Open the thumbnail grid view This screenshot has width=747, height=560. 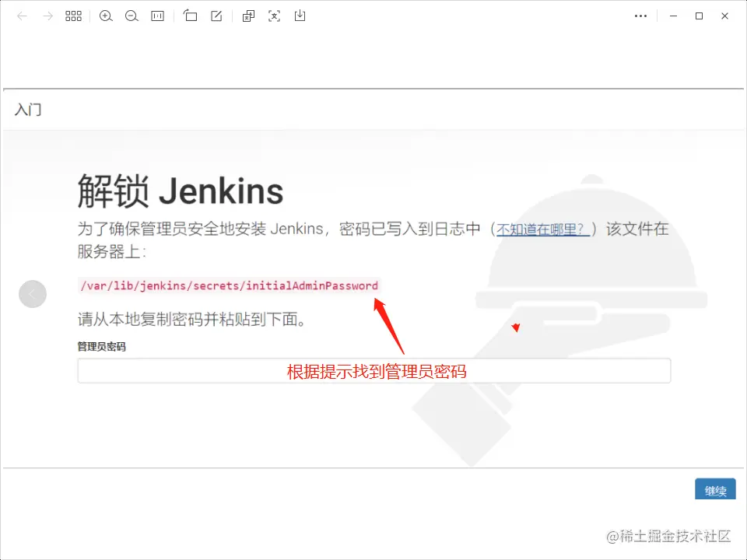[x=73, y=16]
